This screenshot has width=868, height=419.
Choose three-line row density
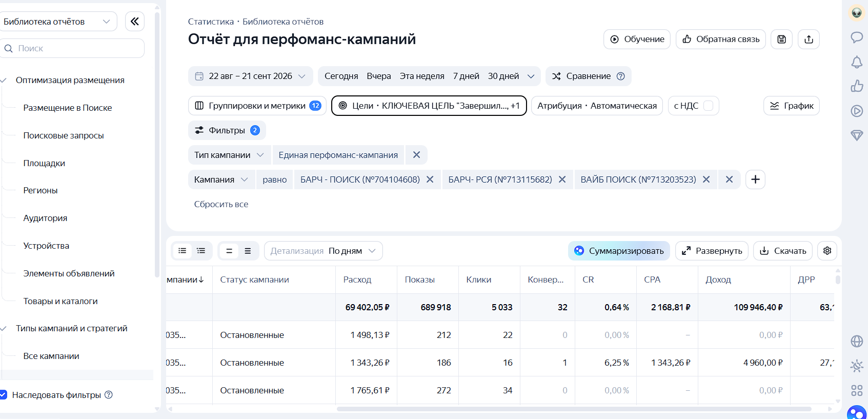pos(248,251)
